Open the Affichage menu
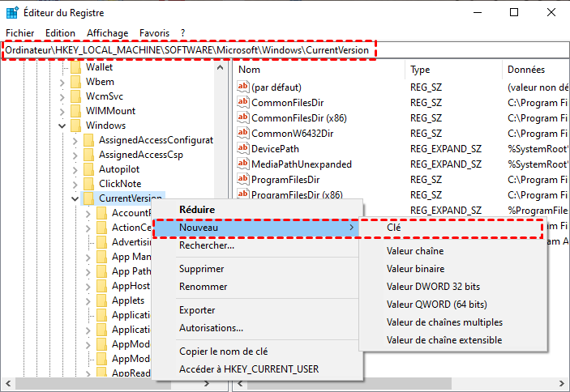570x392 pixels. pyautogui.click(x=107, y=32)
